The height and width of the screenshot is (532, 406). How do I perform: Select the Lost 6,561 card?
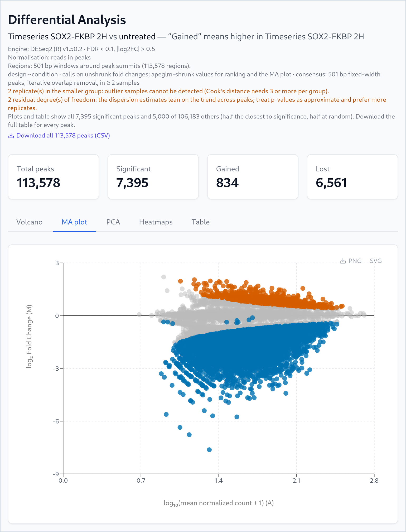click(x=352, y=177)
